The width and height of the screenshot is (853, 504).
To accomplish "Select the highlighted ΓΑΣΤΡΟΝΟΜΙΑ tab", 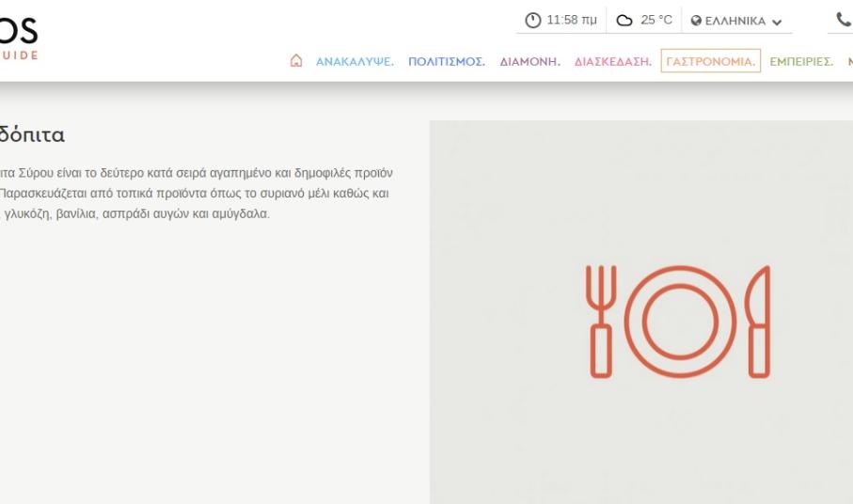I will pyautogui.click(x=710, y=62).
